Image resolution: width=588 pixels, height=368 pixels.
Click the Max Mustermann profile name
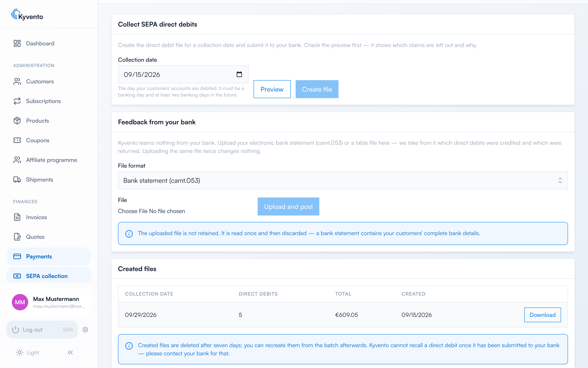56,299
